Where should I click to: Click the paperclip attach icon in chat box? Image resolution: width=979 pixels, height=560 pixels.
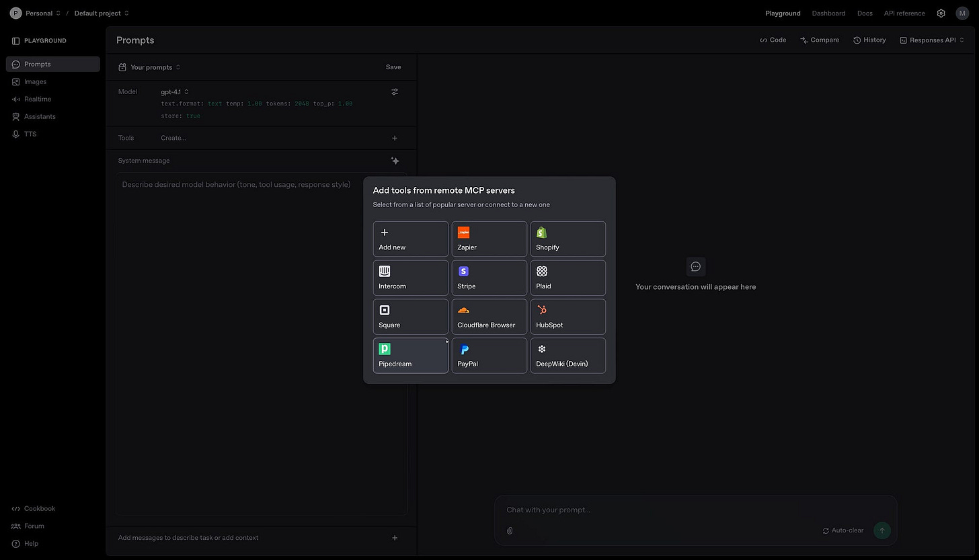tap(510, 530)
